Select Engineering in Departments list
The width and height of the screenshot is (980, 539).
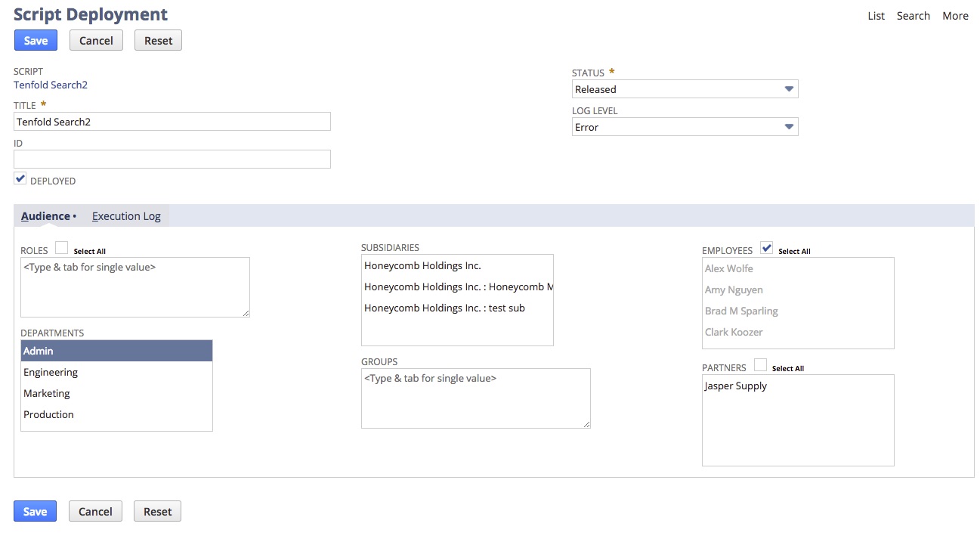[51, 372]
